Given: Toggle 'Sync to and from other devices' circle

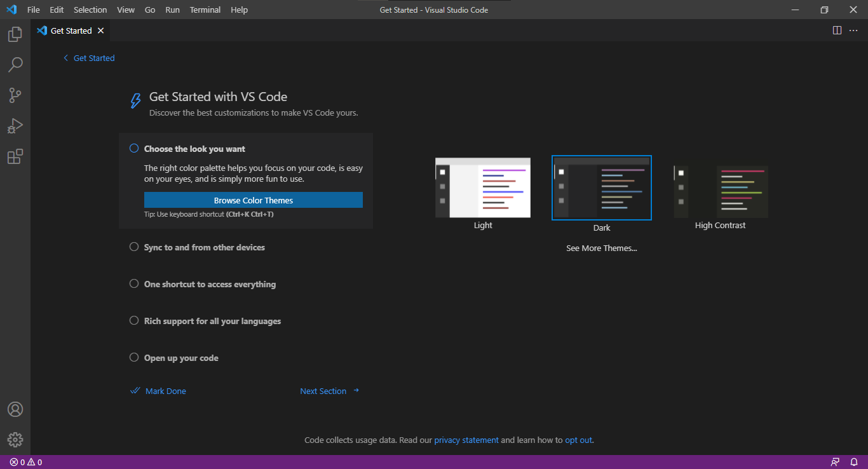Looking at the screenshot, I should click(x=134, y=247).
